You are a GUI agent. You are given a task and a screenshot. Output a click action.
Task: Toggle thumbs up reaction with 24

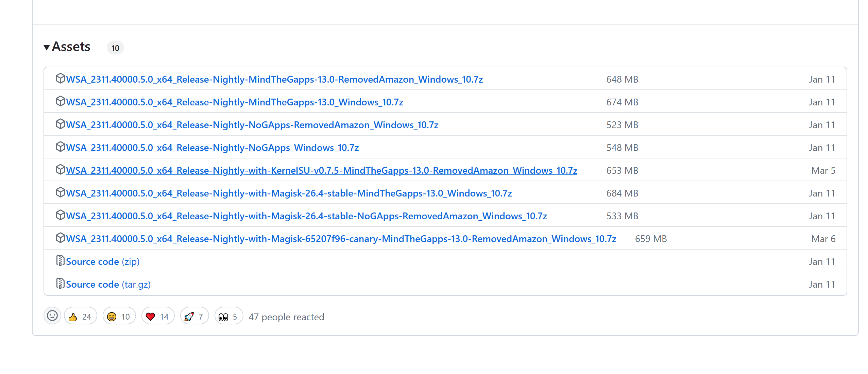80,317
